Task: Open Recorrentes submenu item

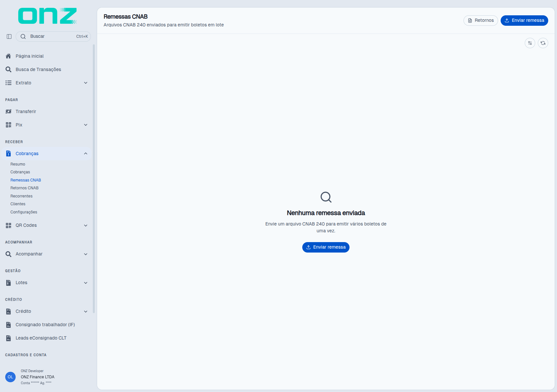Action: [x=21, y=196]
